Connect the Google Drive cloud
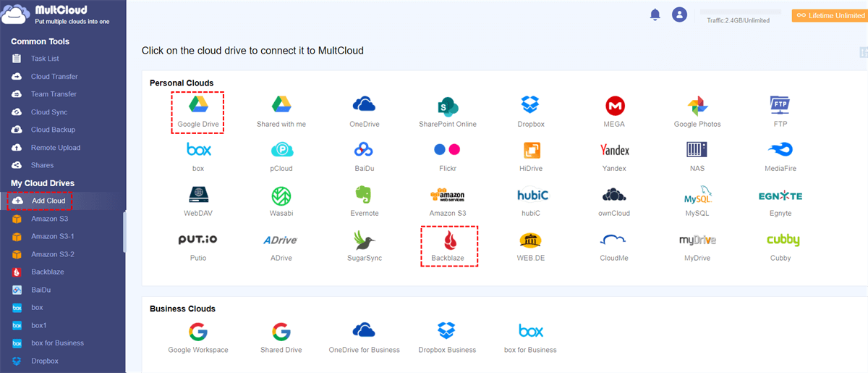The width and height of the screenshot is (868, 373). pyautogui.click(x=197, y=112)
